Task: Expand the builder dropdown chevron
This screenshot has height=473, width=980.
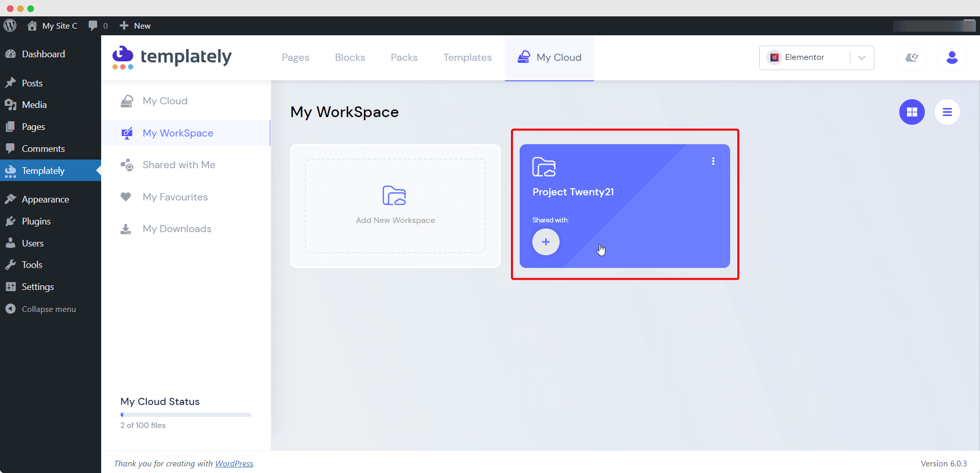Action: pyautogui.click(x=862, y=57)
